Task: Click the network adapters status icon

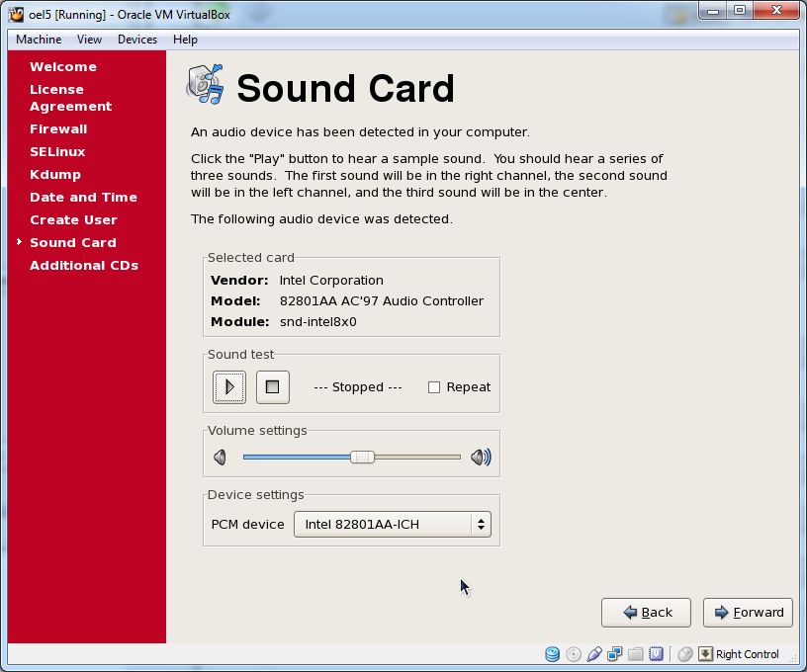Action: (614, 654)
